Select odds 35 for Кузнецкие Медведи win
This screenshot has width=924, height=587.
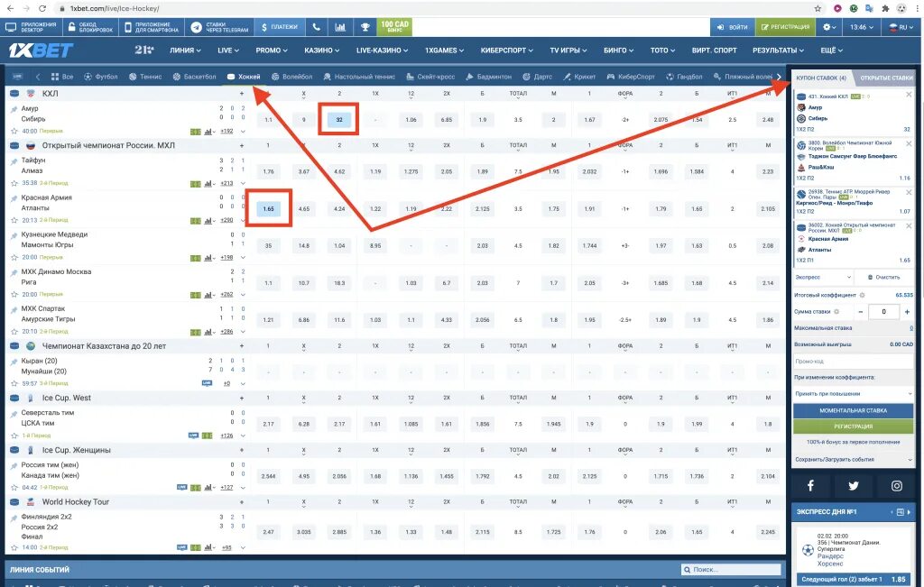(x=268, y=245)
